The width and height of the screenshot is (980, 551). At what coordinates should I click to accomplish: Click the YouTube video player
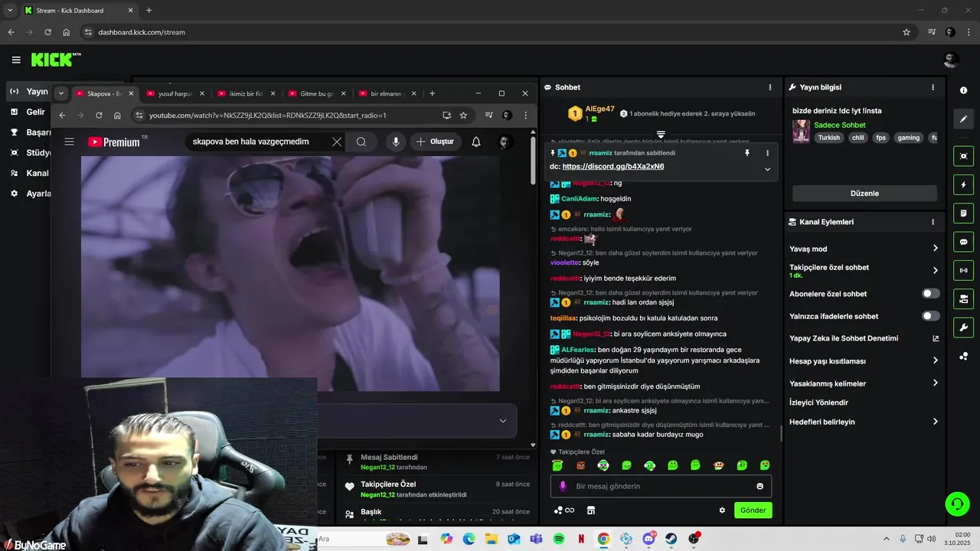pyautogui.click(x=290, y=273)
